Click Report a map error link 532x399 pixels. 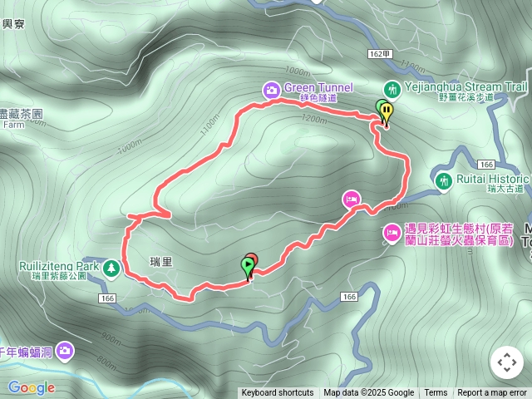[x=491, y=393]
